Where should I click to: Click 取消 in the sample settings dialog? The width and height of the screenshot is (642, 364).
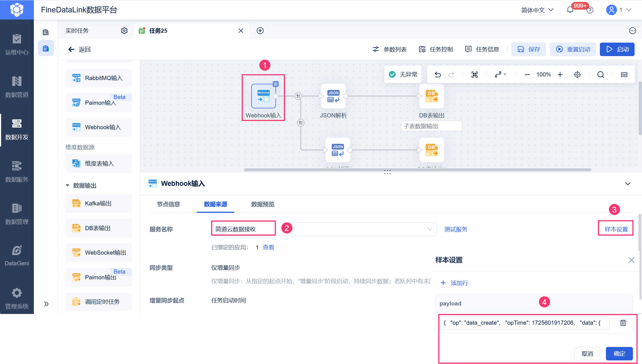click(587, 354)
